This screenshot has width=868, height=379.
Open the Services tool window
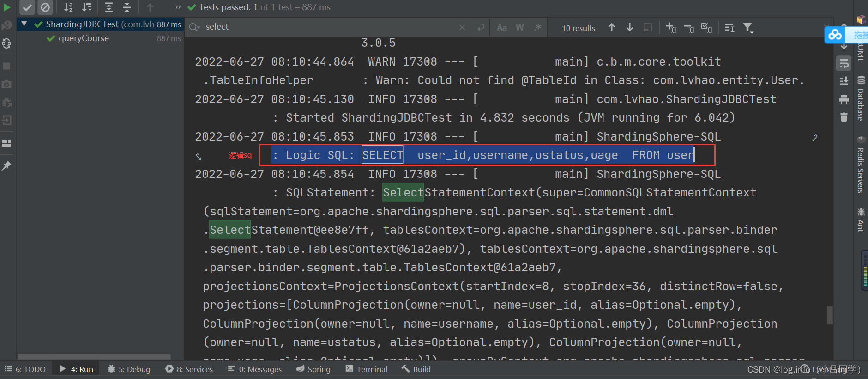pyautogui.click(x=189, y=369)
